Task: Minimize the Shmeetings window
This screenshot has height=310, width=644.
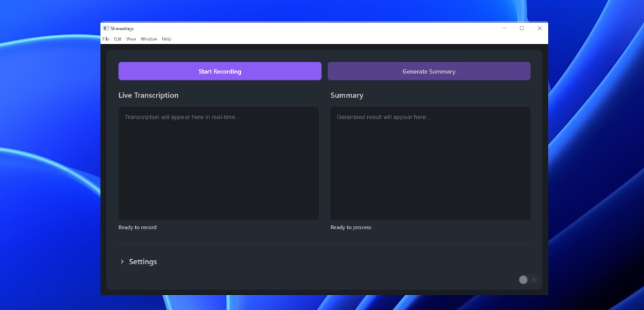Action: tap(504, 28)
